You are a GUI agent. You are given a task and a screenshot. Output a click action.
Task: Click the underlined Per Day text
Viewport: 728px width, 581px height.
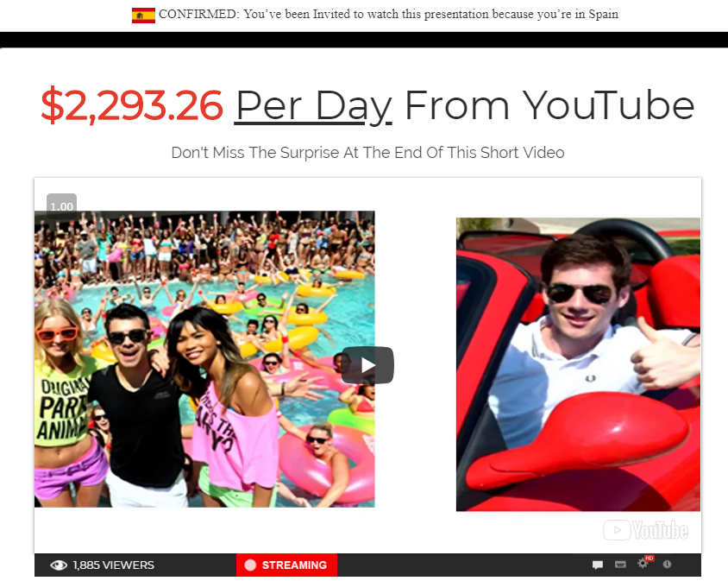pos(313,106)
